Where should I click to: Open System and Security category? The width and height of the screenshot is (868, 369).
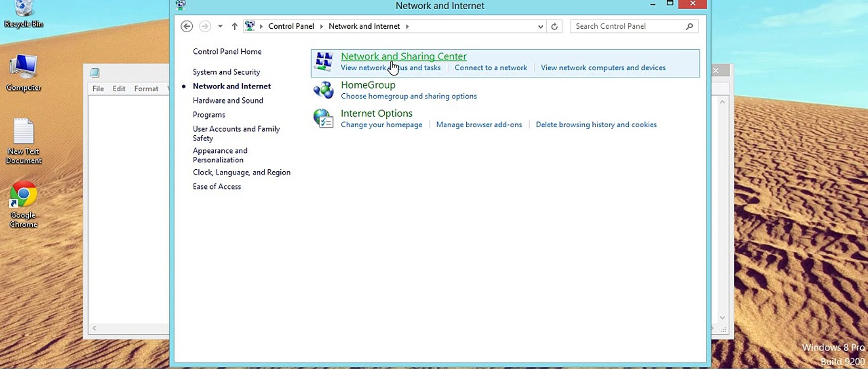pos(226,72)
